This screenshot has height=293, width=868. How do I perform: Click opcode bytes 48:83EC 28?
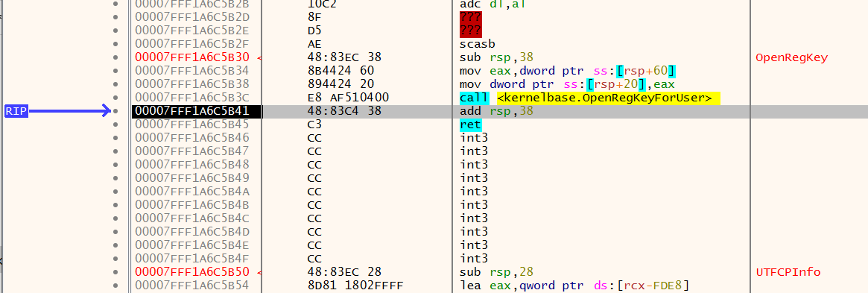click(344, 272)
